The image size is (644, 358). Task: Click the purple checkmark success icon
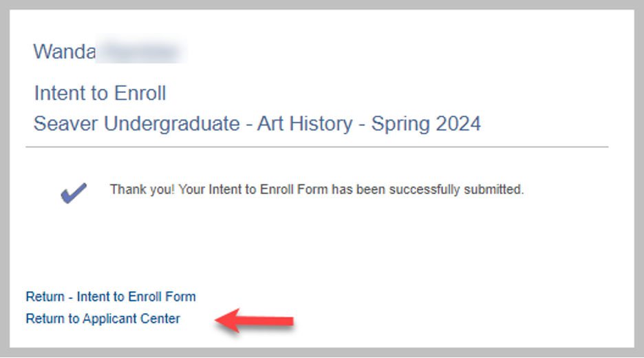74,192
